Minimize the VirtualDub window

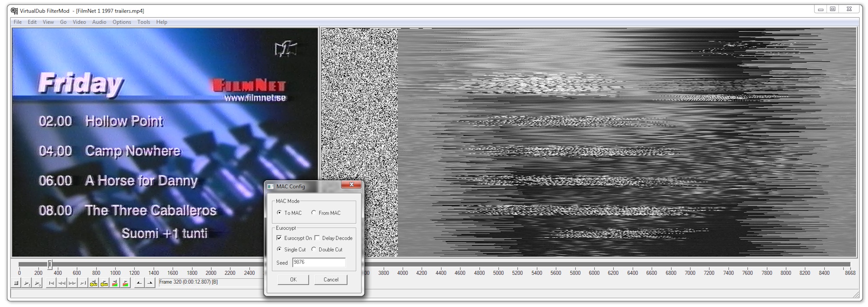pos(821,9)
